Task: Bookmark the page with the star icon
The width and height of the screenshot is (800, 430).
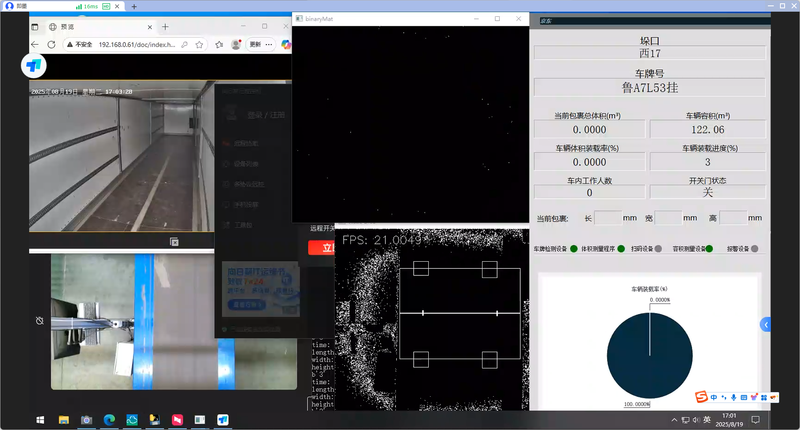Action: pos(199,44)
